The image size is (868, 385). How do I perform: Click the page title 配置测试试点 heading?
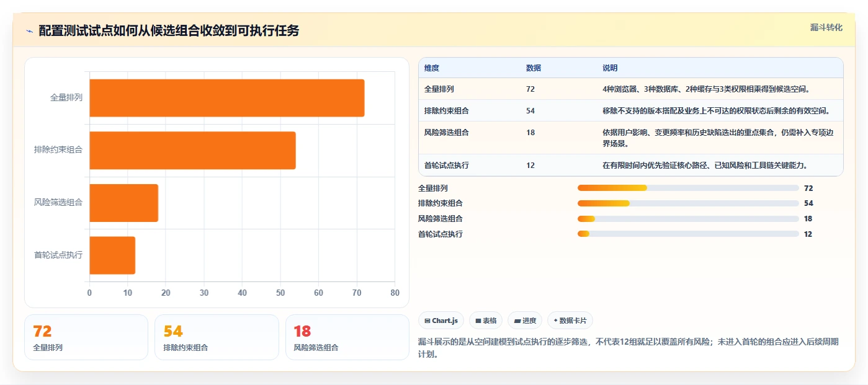(169, 31)
